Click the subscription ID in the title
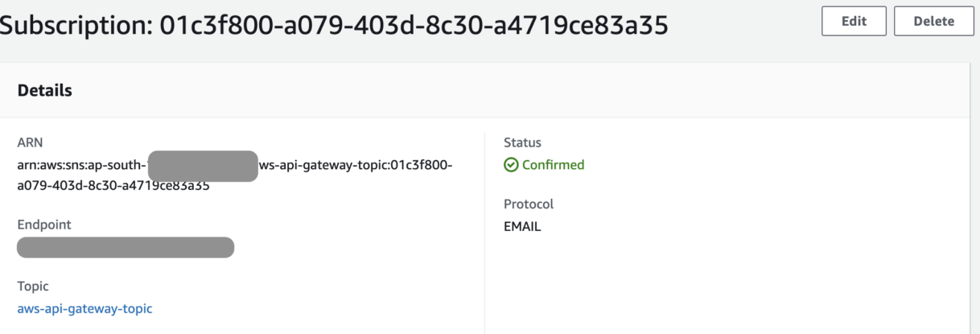The height and width of the screenshot is (334, 980). [414, 26]
